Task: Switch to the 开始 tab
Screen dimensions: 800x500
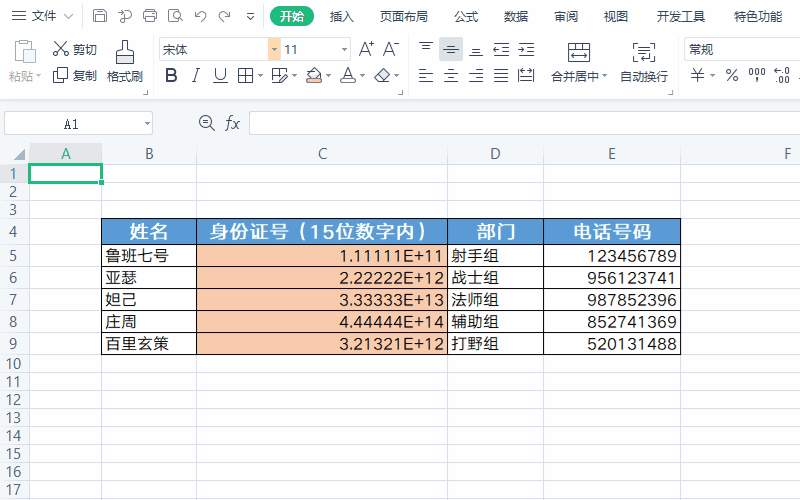Action: coord(292,16)
